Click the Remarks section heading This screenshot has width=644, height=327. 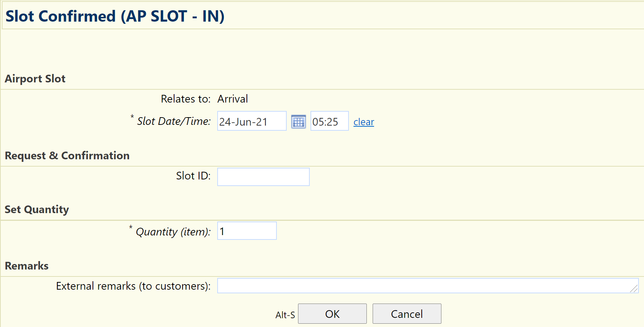coord(27,266)
